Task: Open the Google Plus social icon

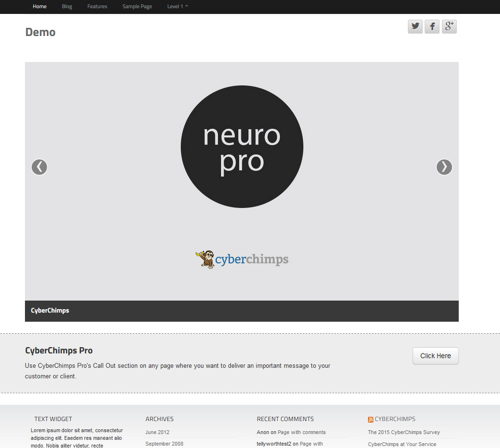Action: pos(449,26)
